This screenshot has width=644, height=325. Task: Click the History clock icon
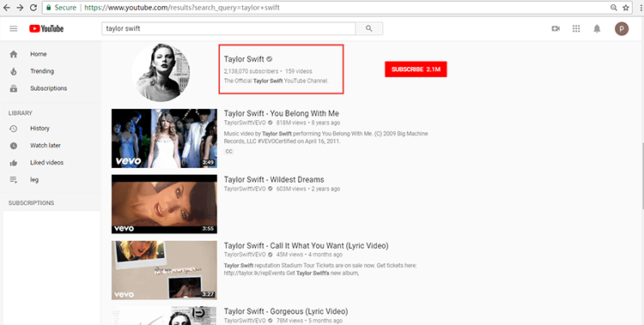point(14,129)
